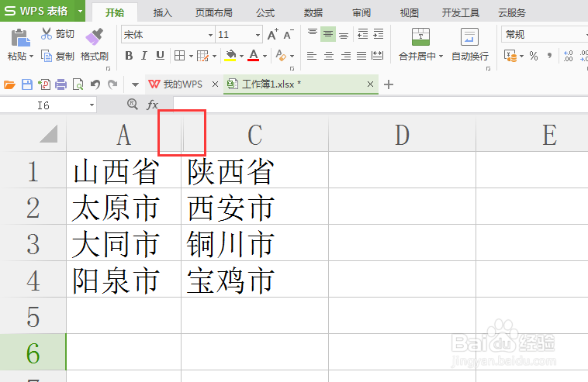Screen dimensions: 588x382
Task: Click the draw border table icon
Action: click(203, 56)
